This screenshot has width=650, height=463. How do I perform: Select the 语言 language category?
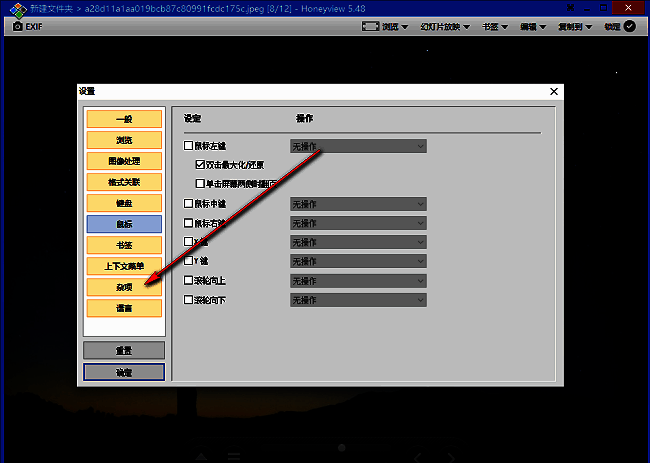pos(123,308)
